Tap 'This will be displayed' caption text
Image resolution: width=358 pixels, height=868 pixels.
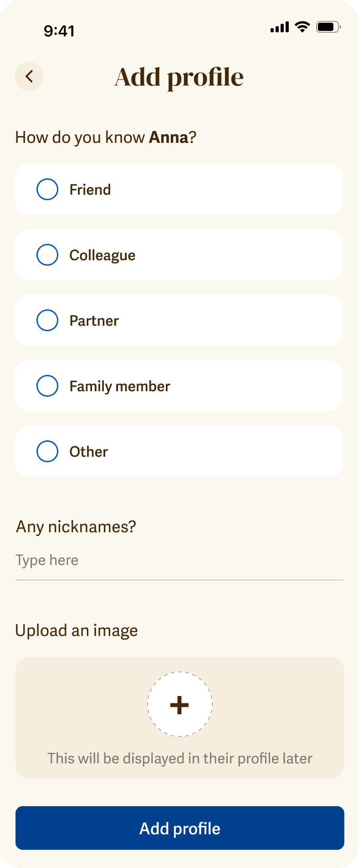pyautogui.click(x=179, y=758)
